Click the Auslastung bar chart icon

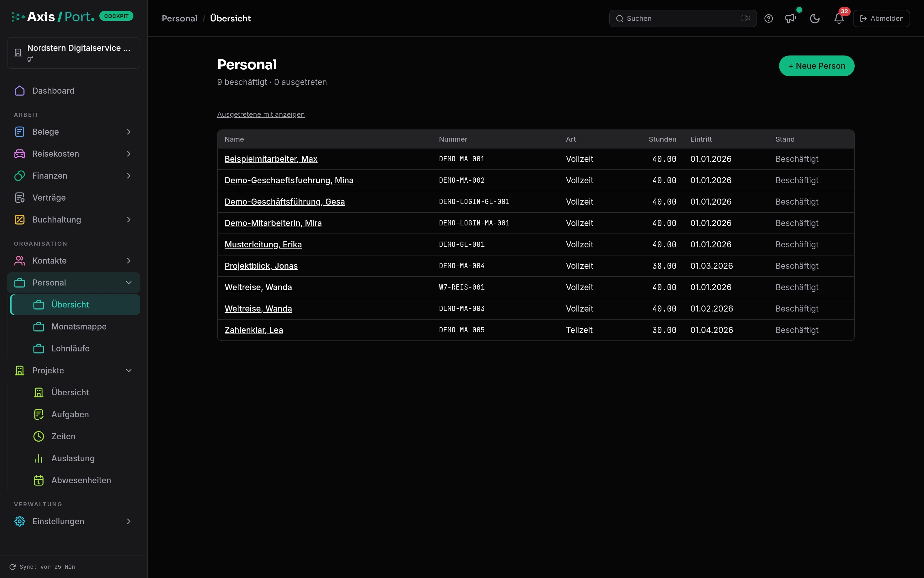coord(39,458)
